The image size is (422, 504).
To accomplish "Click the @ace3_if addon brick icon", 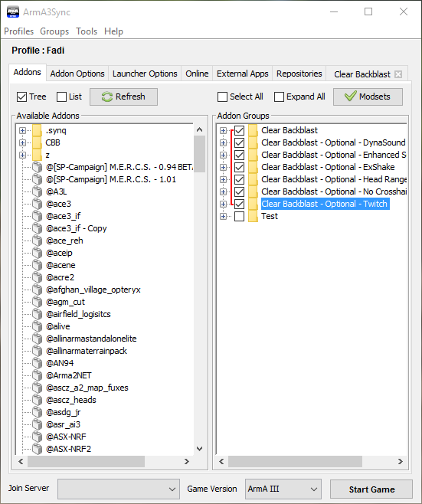I will [x=38, y=216].
